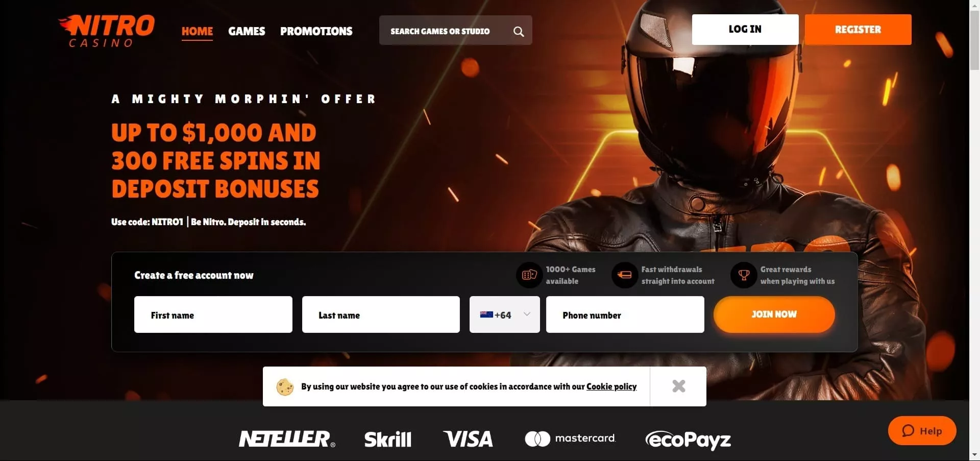Open the Promotions menu item

(x=316, y=31)
